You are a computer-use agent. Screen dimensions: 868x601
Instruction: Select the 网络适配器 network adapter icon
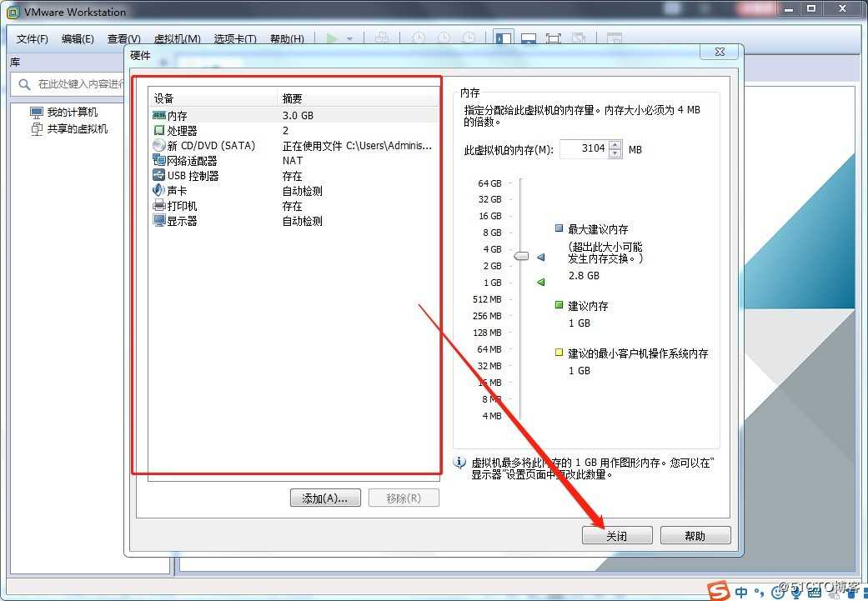pyautogui.click(x=159, y=161)
